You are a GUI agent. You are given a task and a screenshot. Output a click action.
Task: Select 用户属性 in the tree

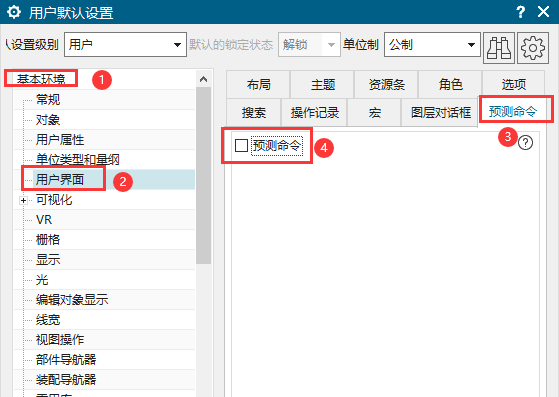(x=60, y=139)
